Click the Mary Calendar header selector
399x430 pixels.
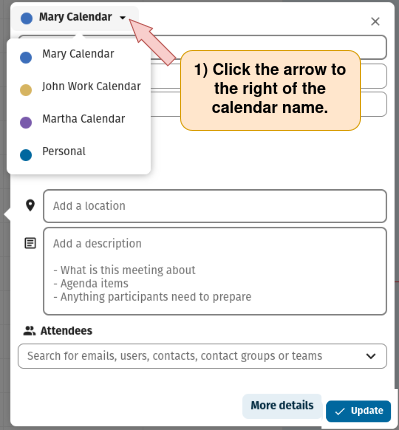[x=75, y=18]
